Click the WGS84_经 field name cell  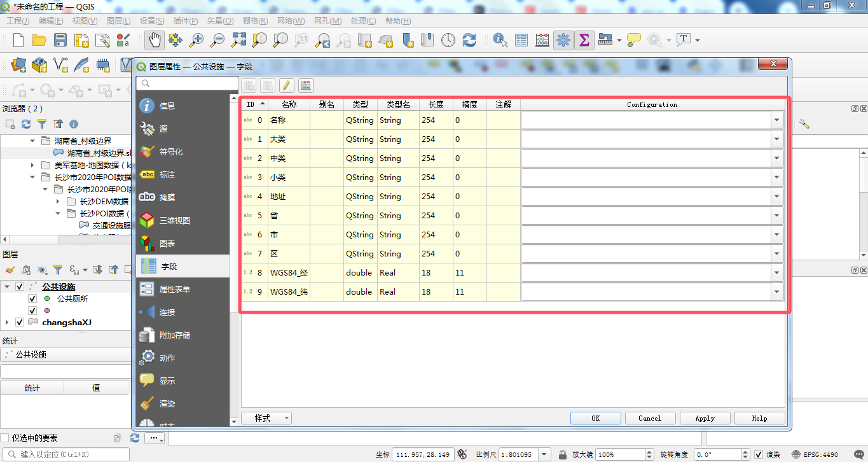pyautogui.click(x=289, y=273)
